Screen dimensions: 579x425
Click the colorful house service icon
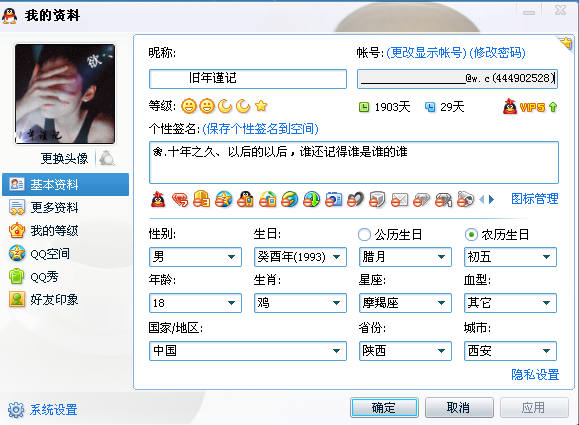point(268,199)
